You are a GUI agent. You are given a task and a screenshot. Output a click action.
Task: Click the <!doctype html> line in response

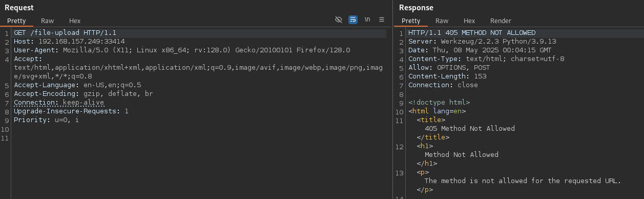pos(439,103)
